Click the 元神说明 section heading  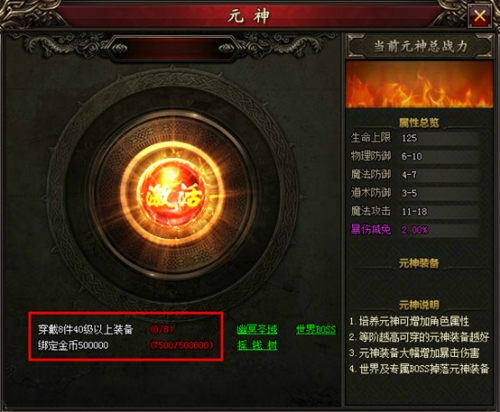click(419, 305)
